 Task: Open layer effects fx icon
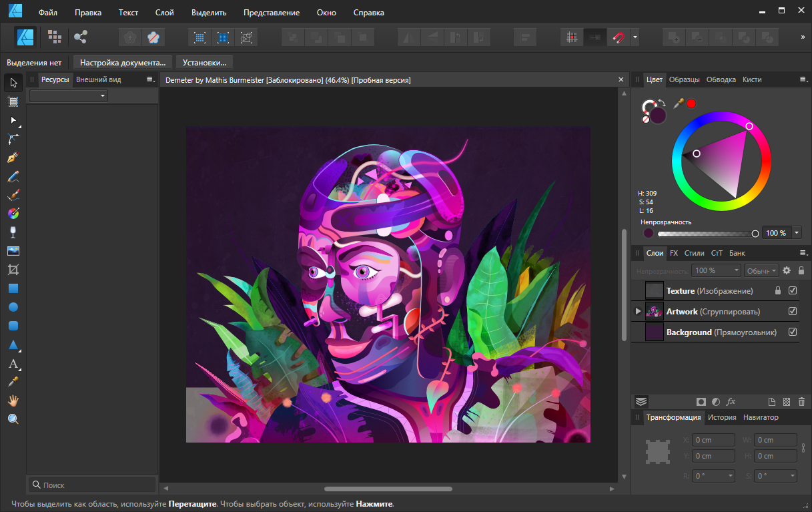coord(731,402)
